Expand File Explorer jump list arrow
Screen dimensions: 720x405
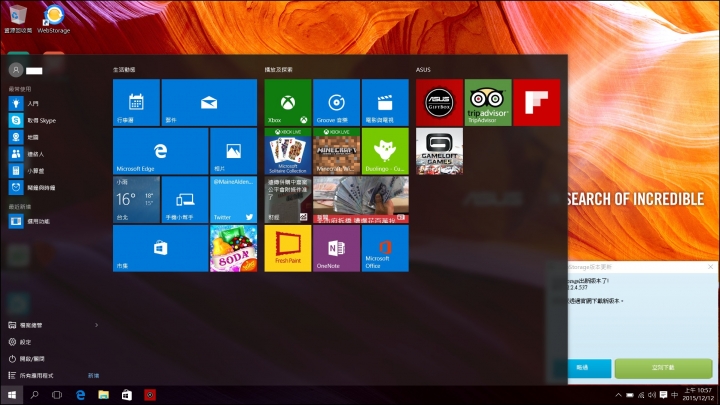[96, 325]
